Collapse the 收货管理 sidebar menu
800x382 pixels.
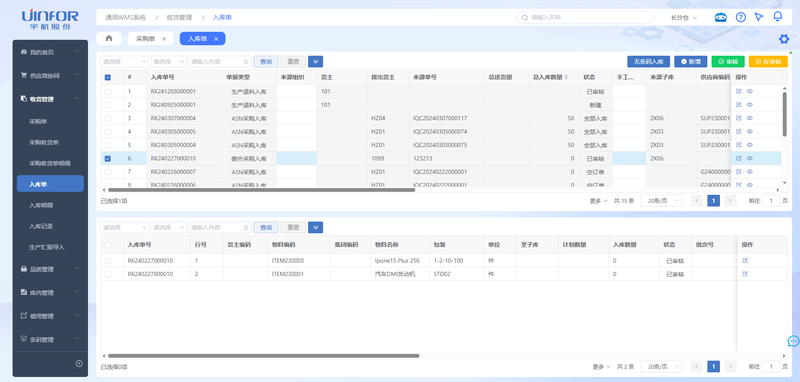tap(50, 99)
